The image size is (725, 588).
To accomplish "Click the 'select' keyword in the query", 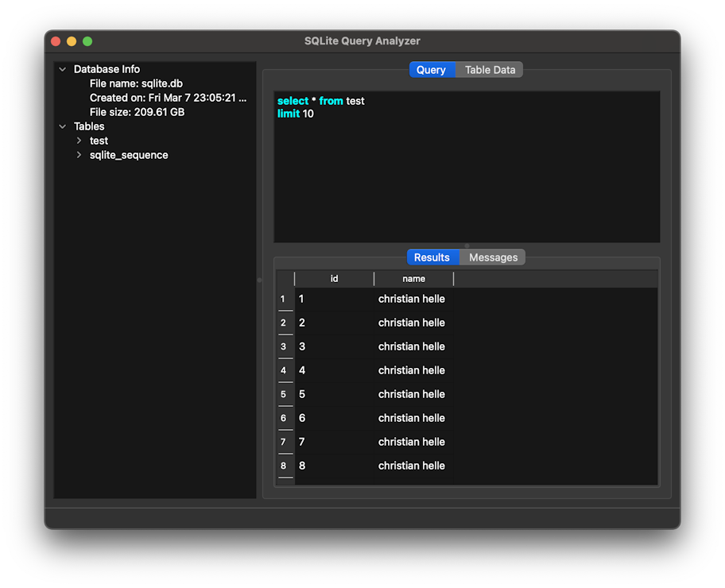I will (293, 101).
